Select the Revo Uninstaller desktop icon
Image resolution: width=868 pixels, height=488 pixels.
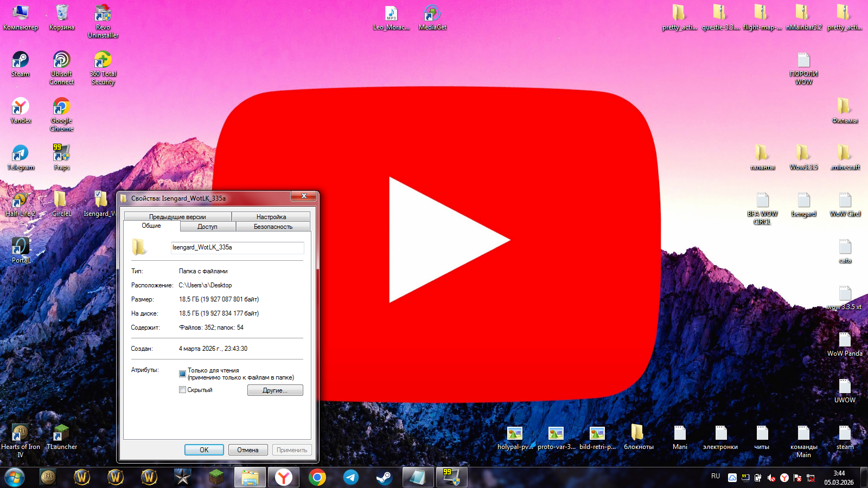103,14
